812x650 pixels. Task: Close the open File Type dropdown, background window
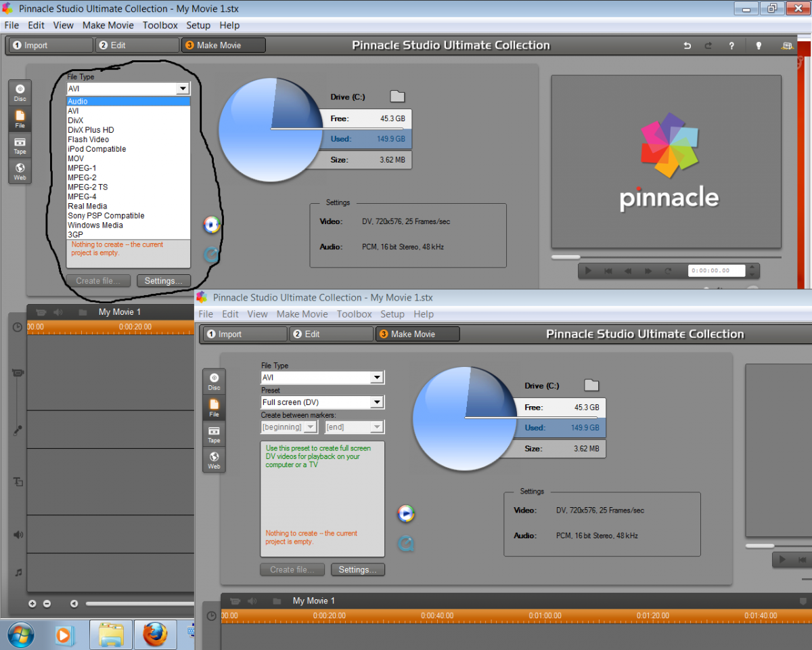[x=182, y=89]
